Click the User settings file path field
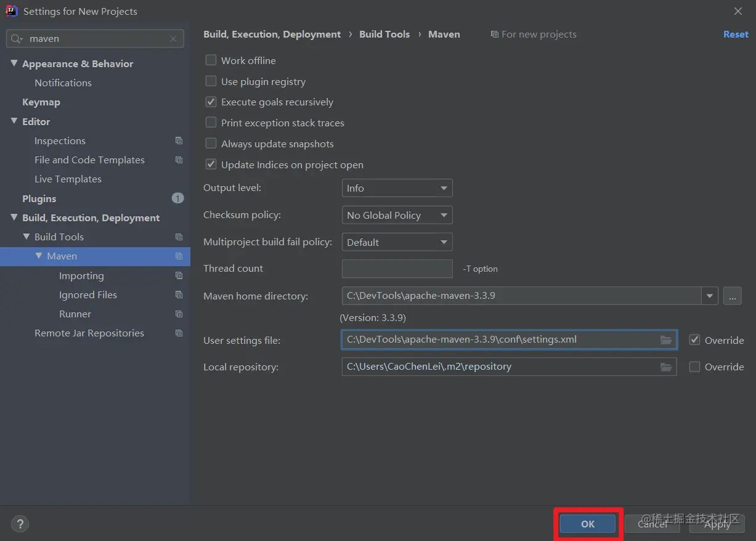 [x=509, y=340]
